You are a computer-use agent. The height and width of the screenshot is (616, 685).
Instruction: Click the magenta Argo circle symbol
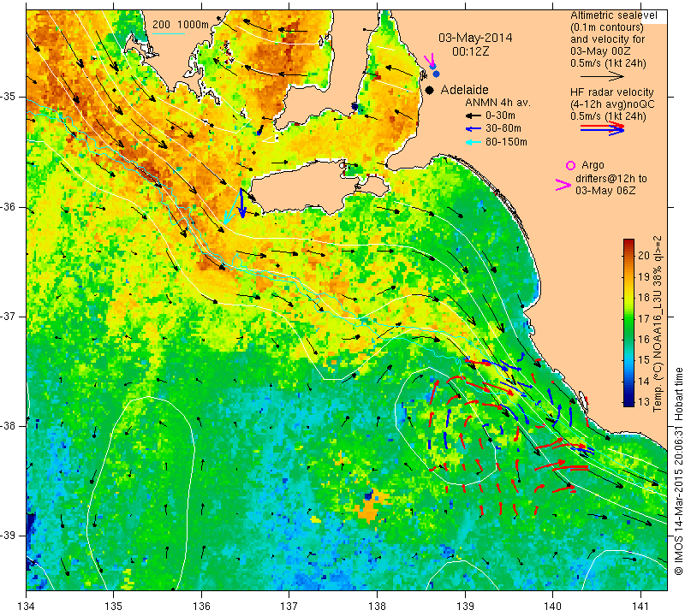coord(570,165)
